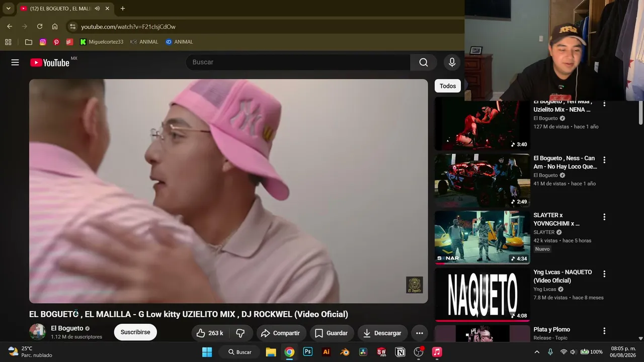Viewport: 644px width, 362px height.
Task: Subscribe with the Suscribirse button
Action: pos(135,332)
